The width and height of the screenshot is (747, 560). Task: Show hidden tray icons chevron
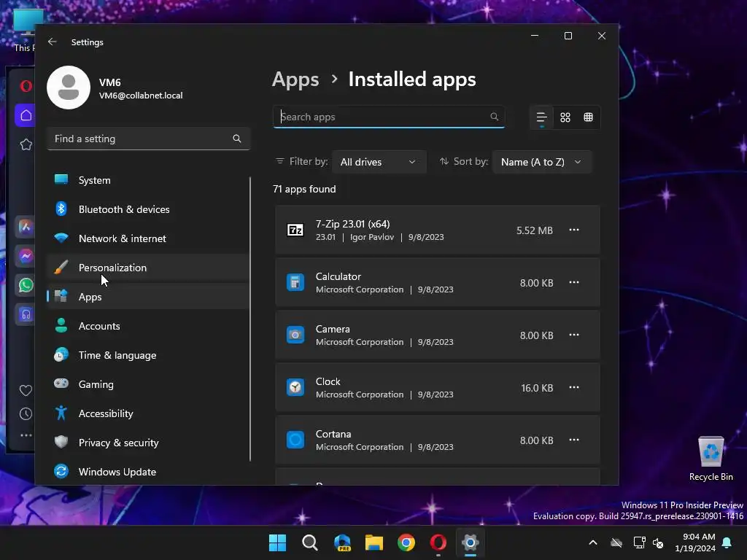point(592,542)
